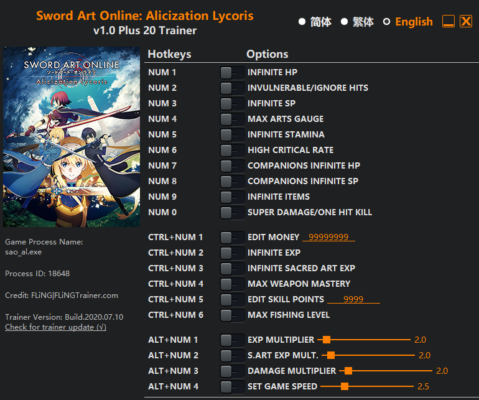Toggle the EXP Multiplier switch
This screenshot has height=400, width=479.
click(x=232, y=340)
